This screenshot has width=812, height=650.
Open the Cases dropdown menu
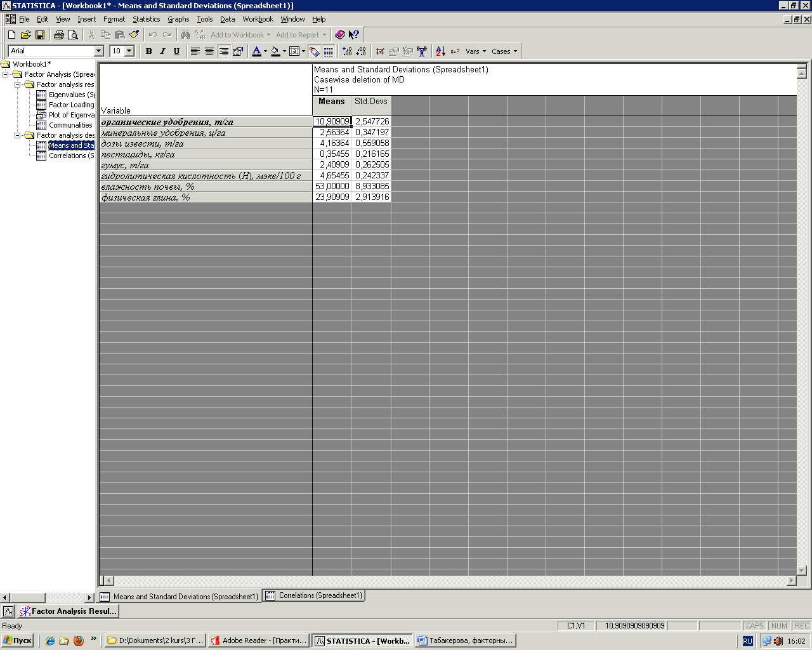504,51
